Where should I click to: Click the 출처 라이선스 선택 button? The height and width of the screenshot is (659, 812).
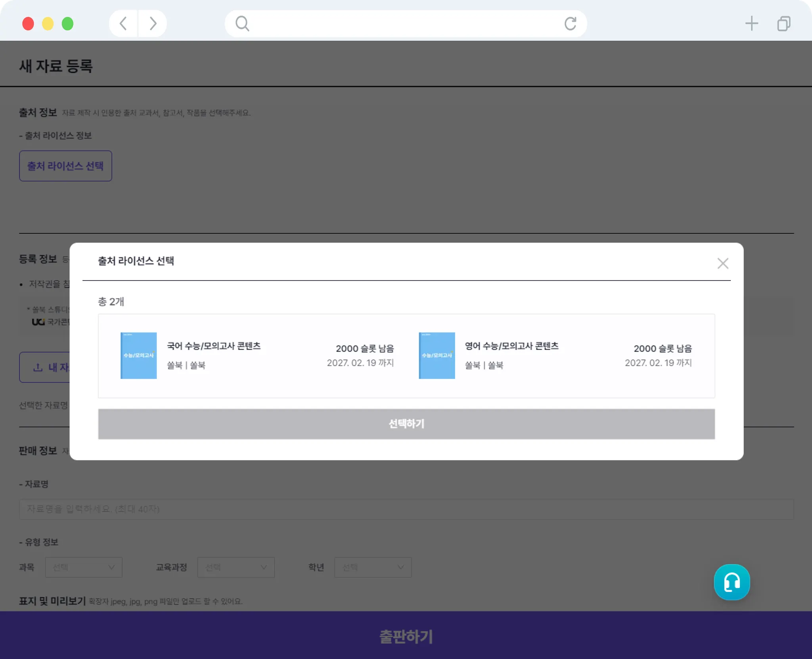tap(65, 166)
